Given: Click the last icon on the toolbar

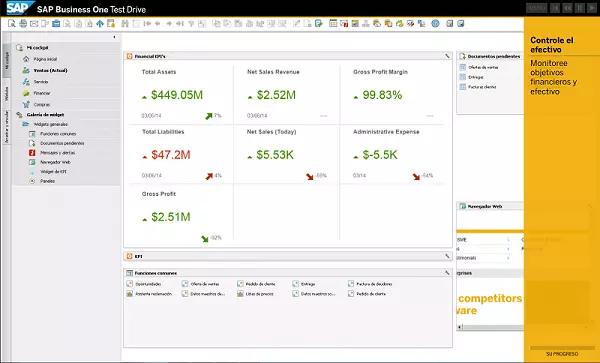Looking at the screenshot, I should pyautogui.click(x=461, y=24).
